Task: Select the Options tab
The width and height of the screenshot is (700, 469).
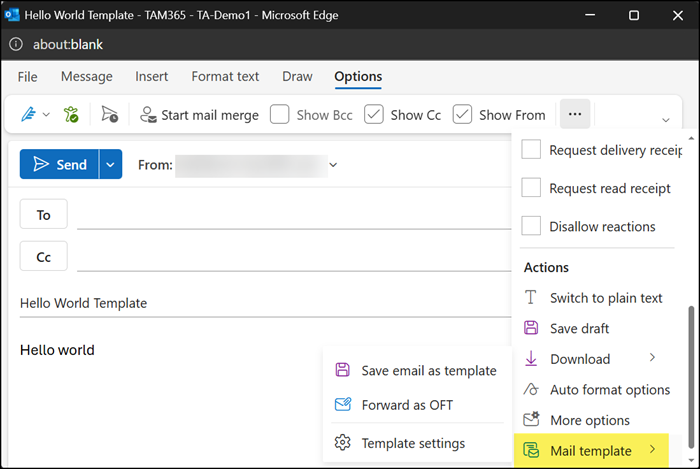Action: pos(358,77)
